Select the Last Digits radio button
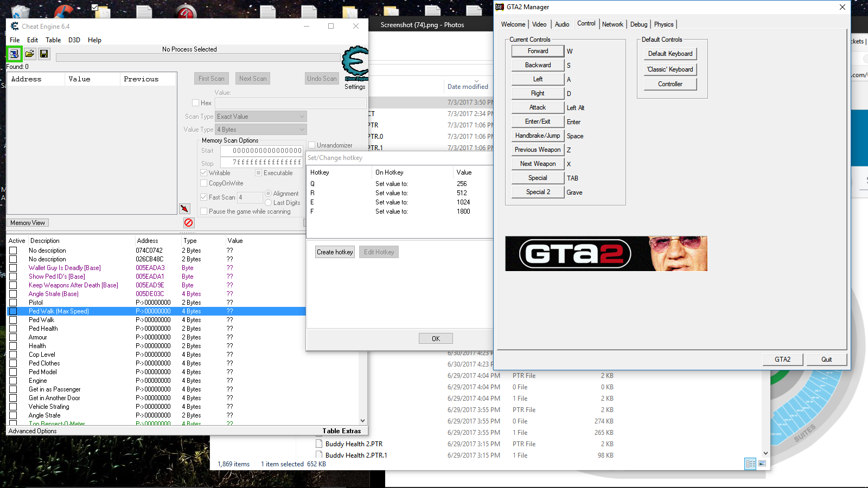This screenshot has height=488, width=868. click(x=269, y=203)
